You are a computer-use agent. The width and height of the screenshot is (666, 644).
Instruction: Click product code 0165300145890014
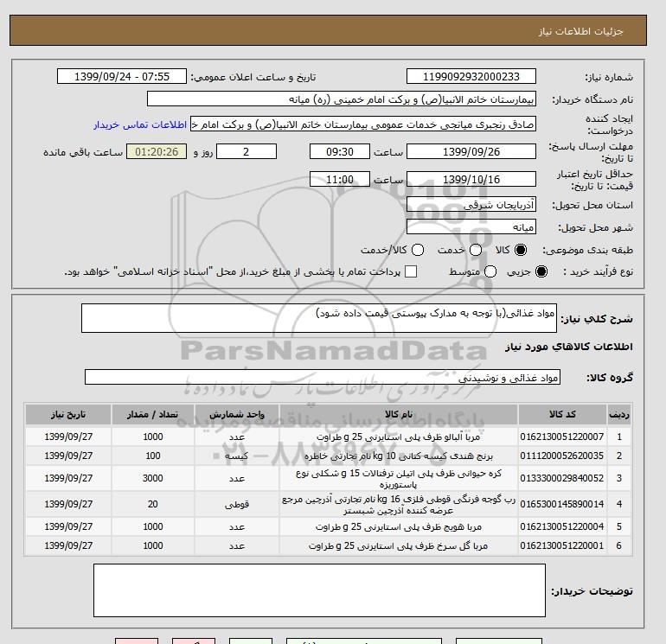[x=562, y=504]
